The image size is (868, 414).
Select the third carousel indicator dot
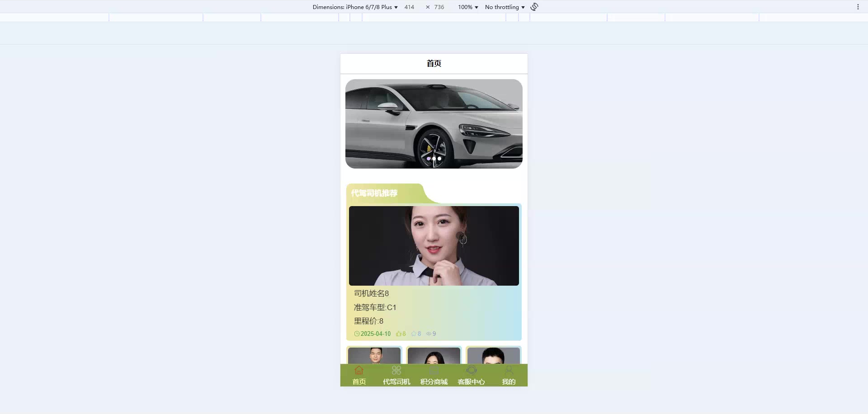[439, 159]
